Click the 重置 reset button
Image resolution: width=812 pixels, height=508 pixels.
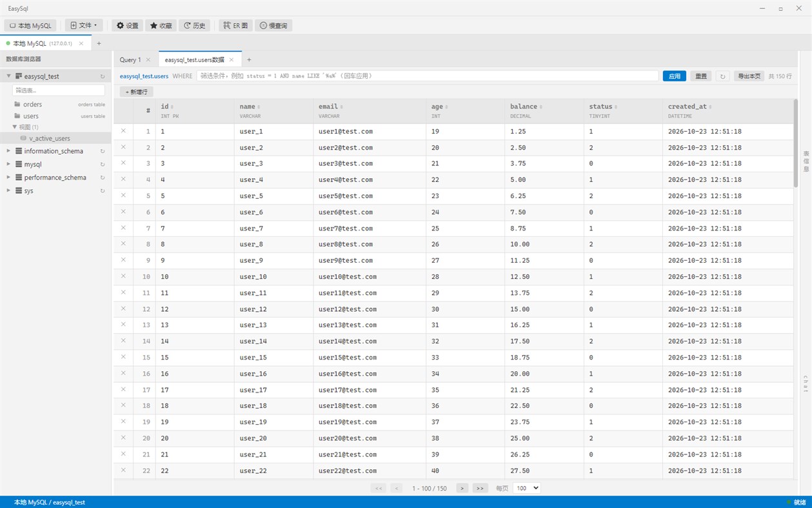pos(701,76)
